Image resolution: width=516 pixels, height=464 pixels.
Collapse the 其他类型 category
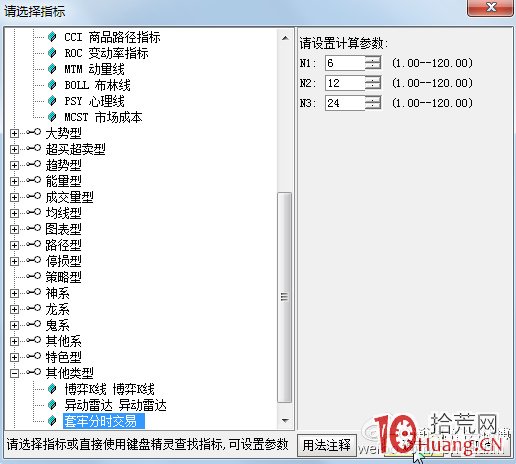[x=14, y=373]
